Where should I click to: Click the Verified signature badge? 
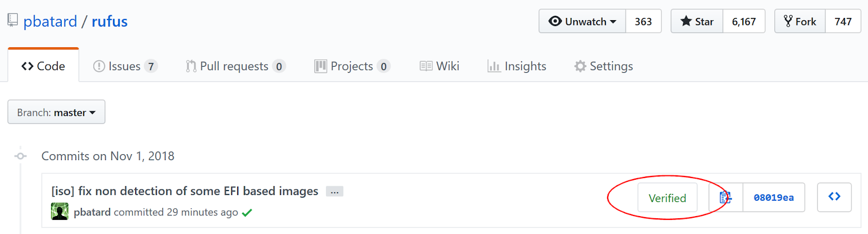coord(667,198)
